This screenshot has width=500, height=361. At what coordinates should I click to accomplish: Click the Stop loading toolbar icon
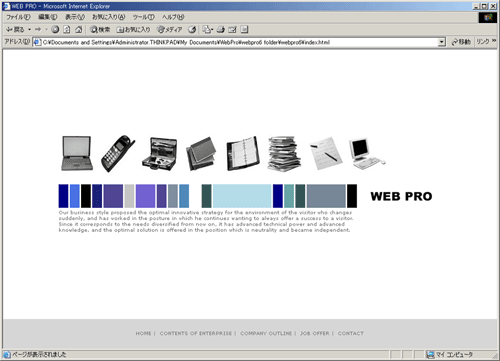[x=55, y=30]
